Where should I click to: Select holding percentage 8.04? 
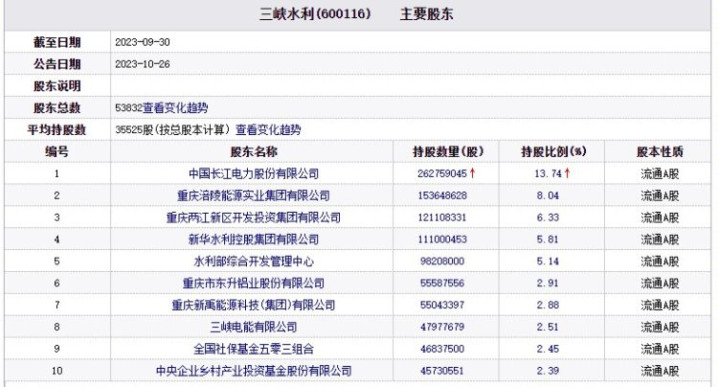coord(548,196)
